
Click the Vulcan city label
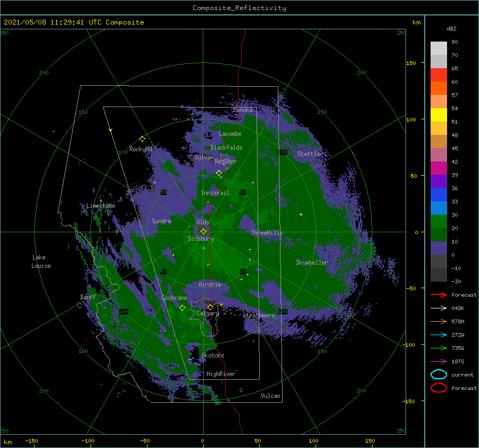(270, 396)
